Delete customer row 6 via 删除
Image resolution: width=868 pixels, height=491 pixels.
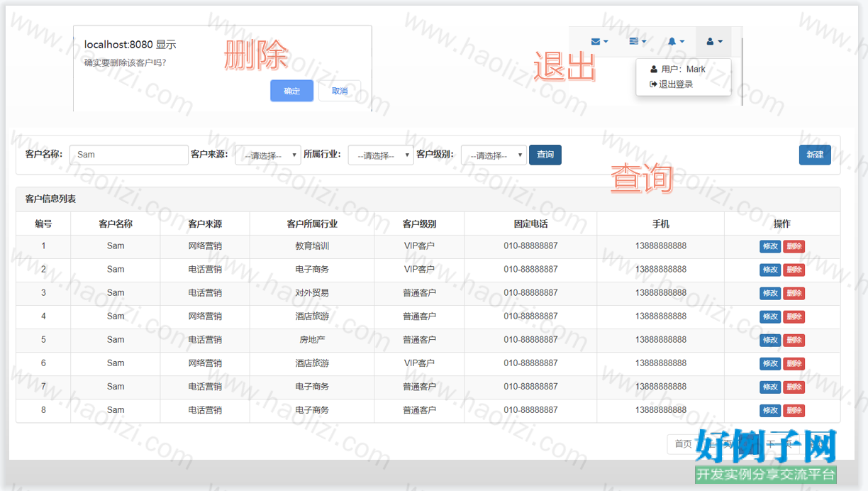click(x=794, y=364)
